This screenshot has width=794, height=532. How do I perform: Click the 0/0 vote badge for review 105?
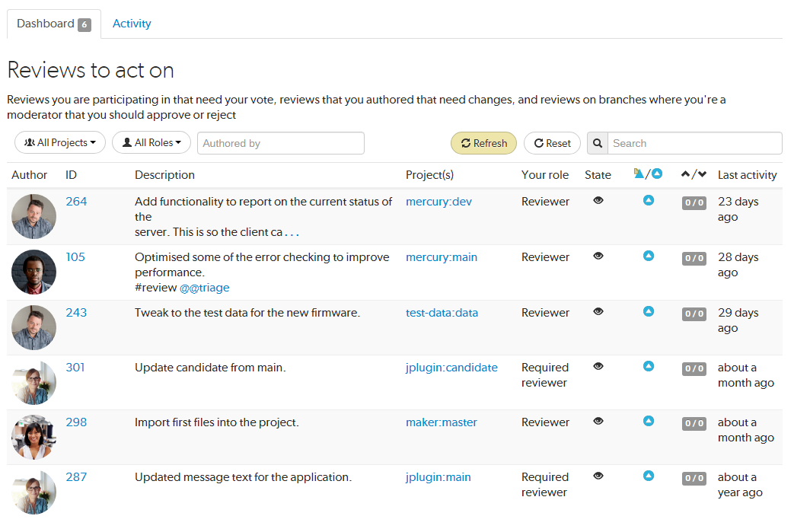tap(694, 258)
